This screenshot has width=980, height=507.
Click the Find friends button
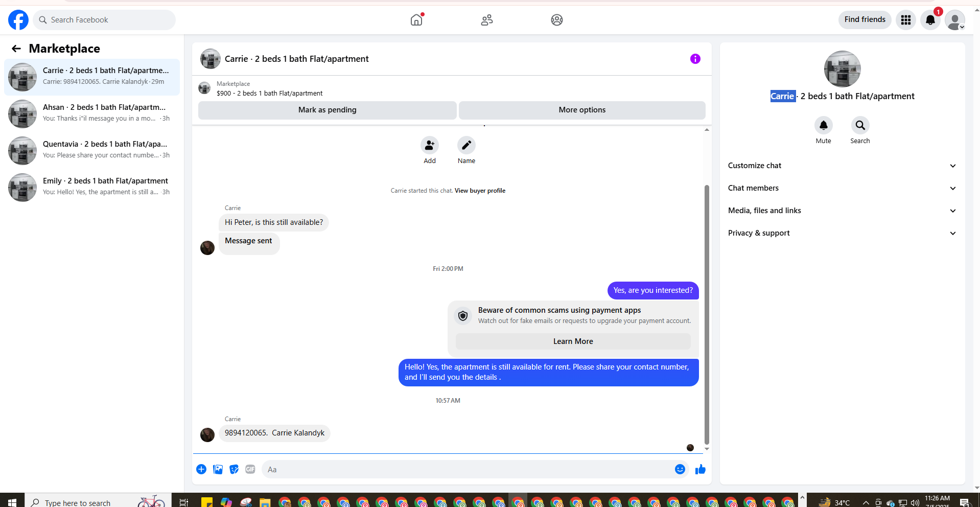pos(865,19)
